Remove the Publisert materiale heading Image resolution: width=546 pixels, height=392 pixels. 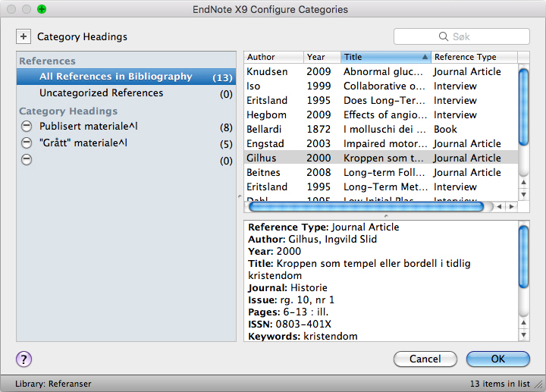point(27,126)
